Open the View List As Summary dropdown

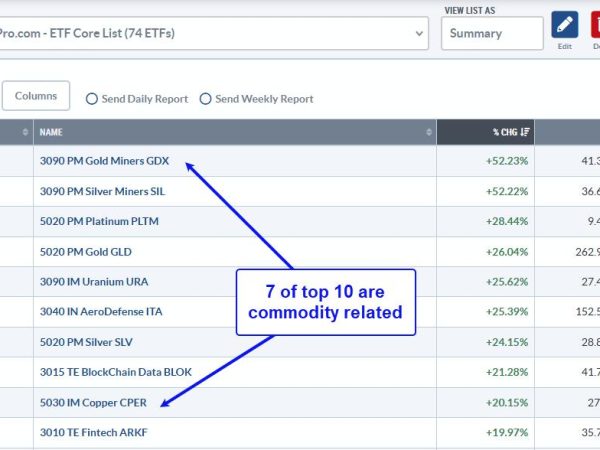pyautogui.click(x=492, y=33)
